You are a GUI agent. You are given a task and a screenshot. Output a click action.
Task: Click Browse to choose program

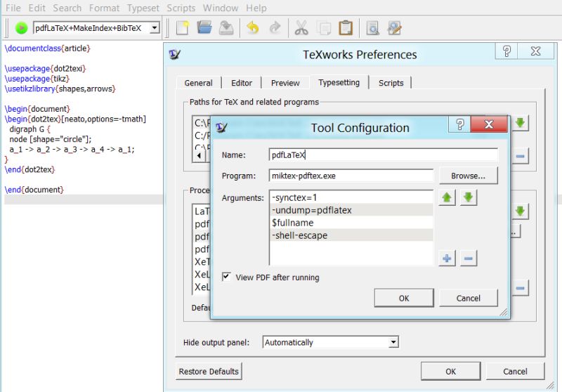point(468,176)
